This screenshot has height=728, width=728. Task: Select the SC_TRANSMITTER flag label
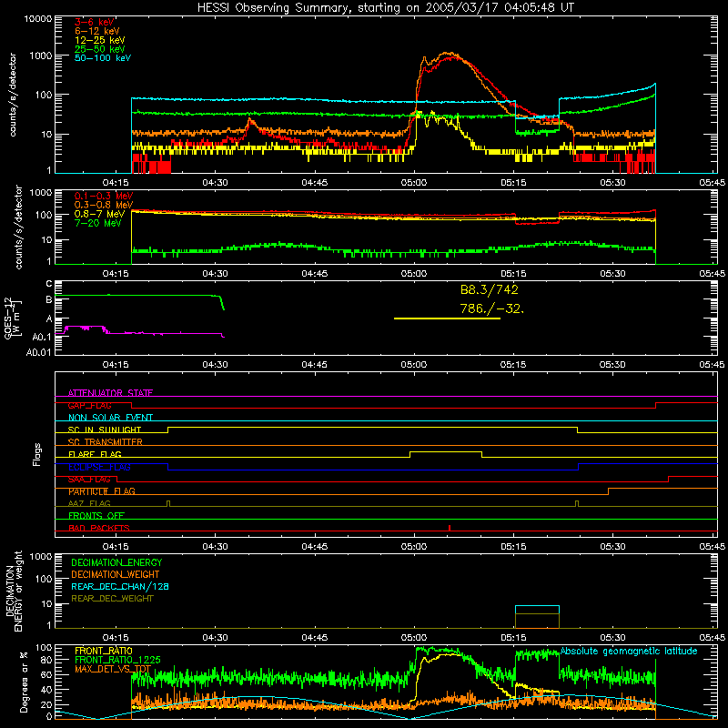click(105, 442)
